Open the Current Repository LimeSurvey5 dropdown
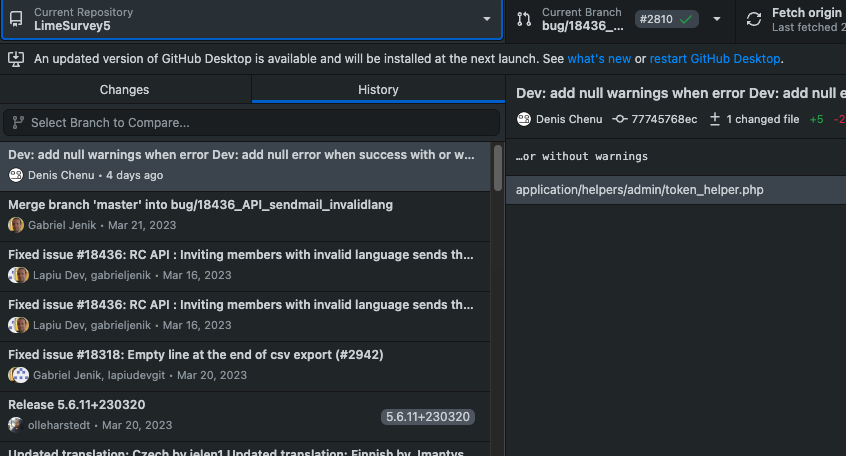The height and width of the screenshot is (456, 846). (250, 19)
